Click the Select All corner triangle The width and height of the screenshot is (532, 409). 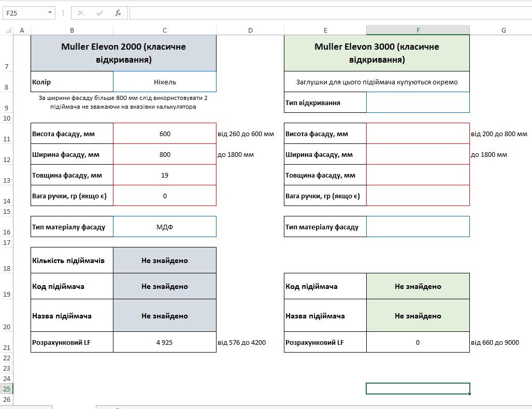pos(7,31)
